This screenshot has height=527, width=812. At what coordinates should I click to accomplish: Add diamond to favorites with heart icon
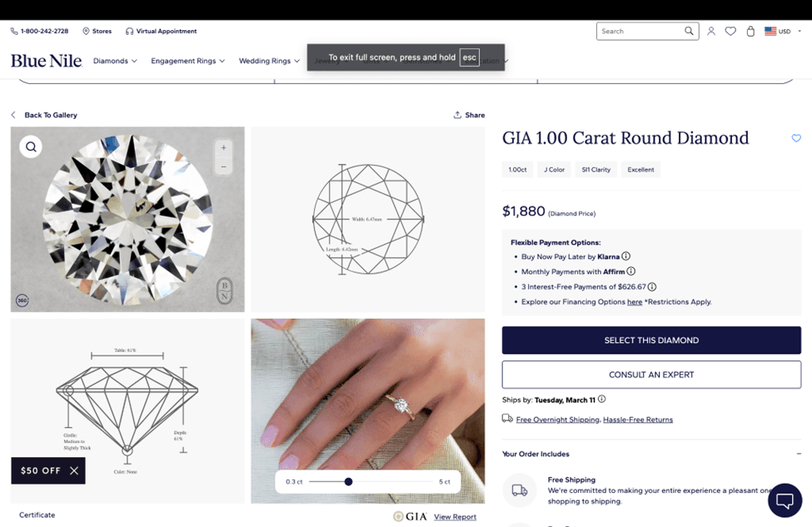[x=796, y=138]
